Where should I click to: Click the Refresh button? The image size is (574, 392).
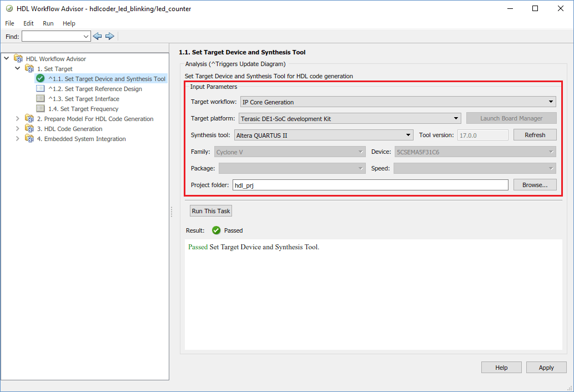(535, 135)
